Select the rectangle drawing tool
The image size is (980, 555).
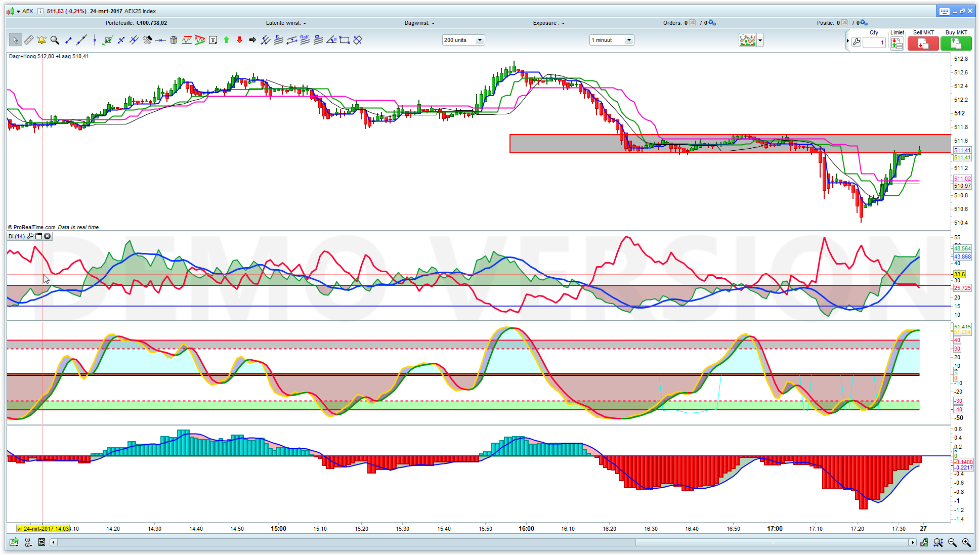(x=345, y=40)
